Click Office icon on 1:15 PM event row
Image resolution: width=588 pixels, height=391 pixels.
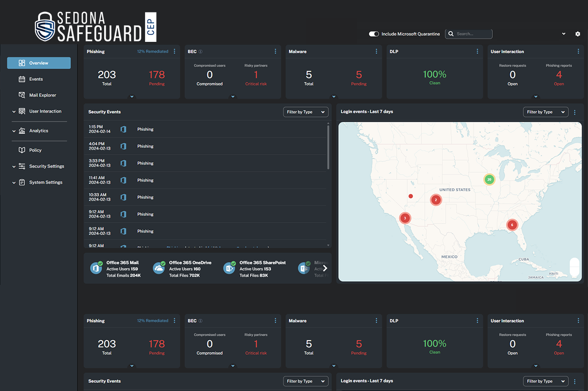[123, 129]
